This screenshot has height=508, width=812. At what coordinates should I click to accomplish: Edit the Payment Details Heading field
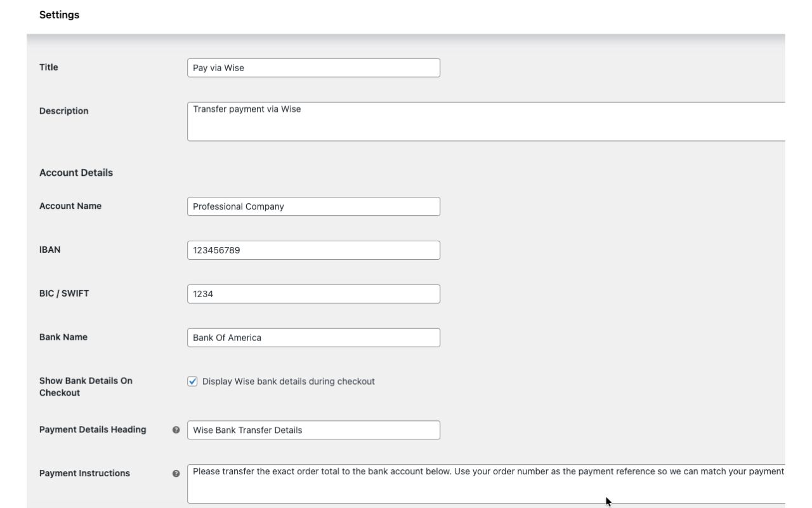tap(313, 430)
